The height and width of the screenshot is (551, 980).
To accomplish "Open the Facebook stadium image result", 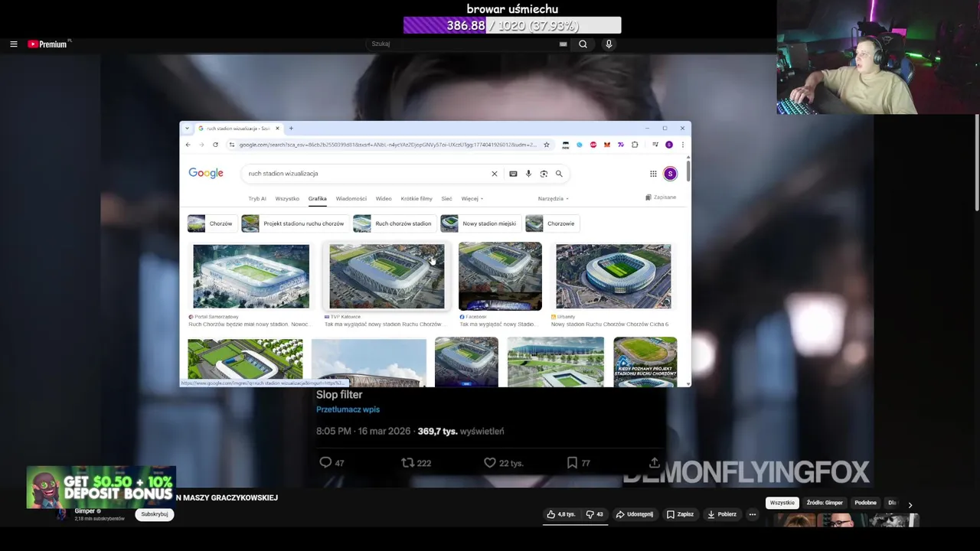I will click(500, 276).
